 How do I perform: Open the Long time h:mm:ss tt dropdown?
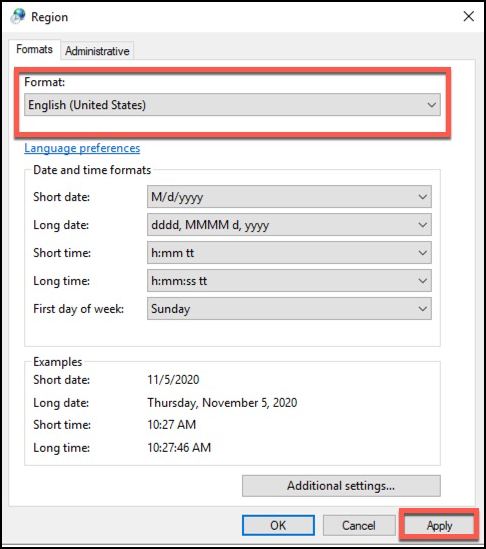click(x=289, y=281)
